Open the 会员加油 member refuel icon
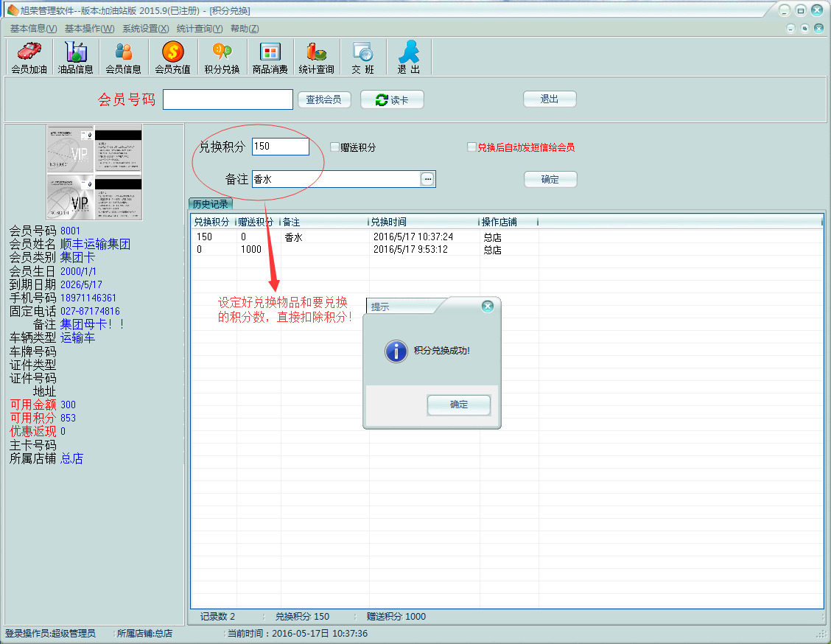Viewport: 831px width, 644px height. (29, 57)
